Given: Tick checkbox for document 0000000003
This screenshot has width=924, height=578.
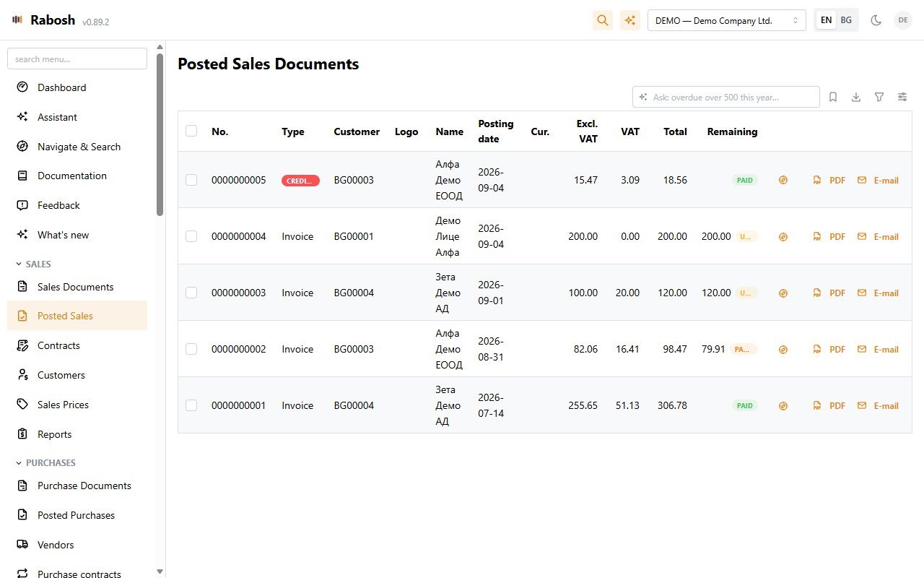Looking at the screenshot, I should [x=191, y=293].
